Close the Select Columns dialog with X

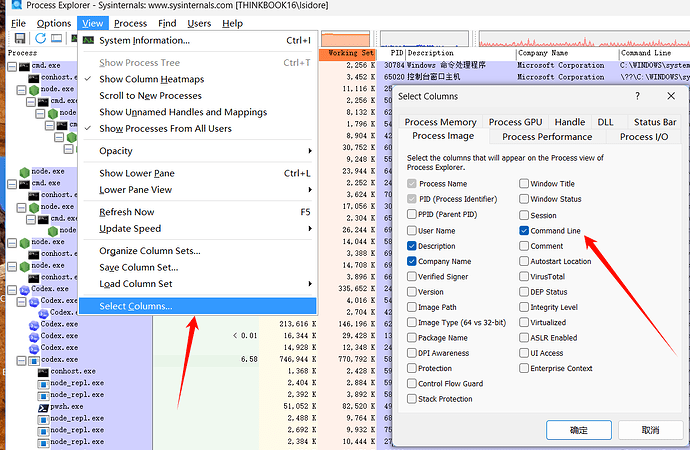point(671,96)
